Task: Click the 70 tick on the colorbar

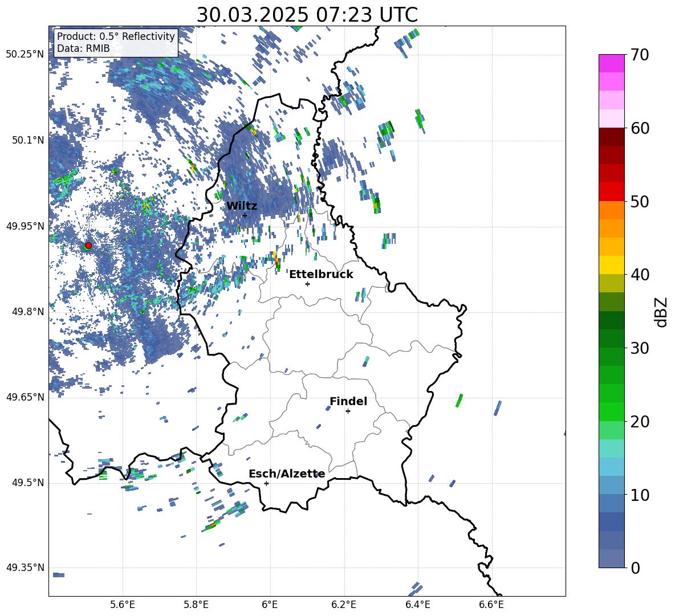Action: pos(639,55)
